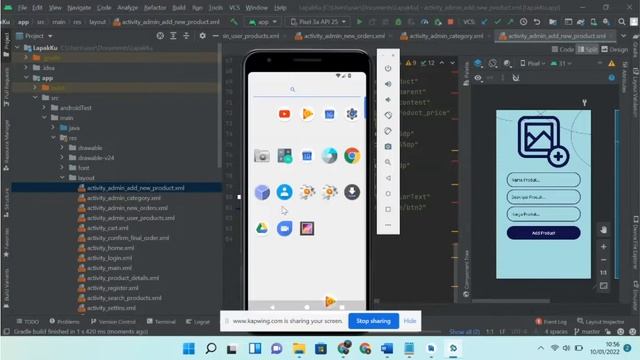Zoom in with the design plus button
Image resolution: width=640 pixels, height=360 pixels.
[x=603, y=247]
